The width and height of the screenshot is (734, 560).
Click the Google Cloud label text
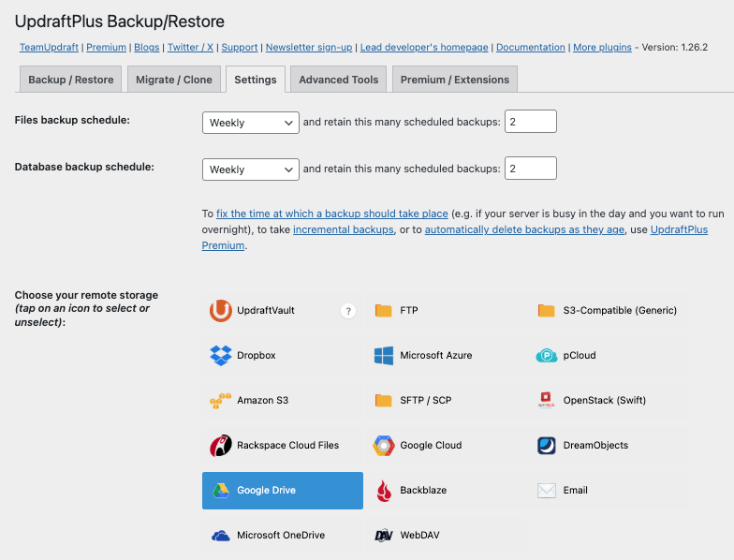(431, 446)
